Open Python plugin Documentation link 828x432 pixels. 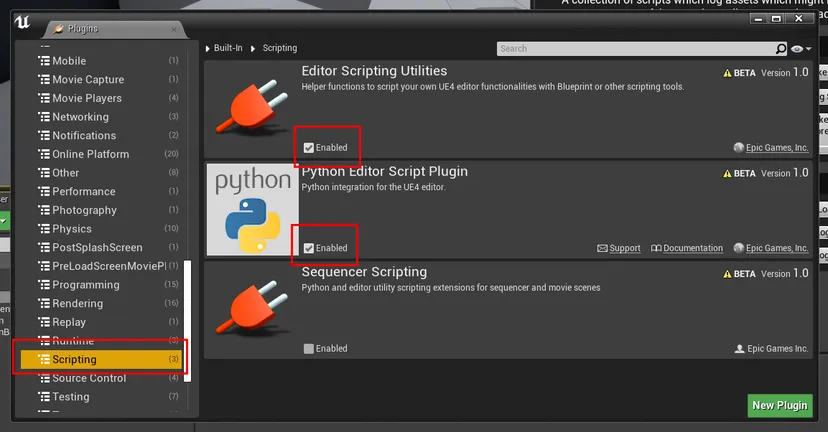click(693, 248)
